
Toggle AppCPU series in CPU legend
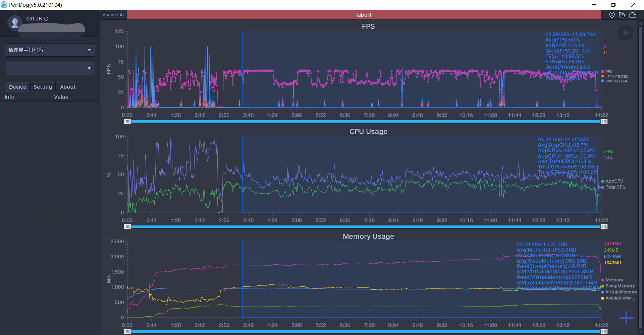[614, 181]
